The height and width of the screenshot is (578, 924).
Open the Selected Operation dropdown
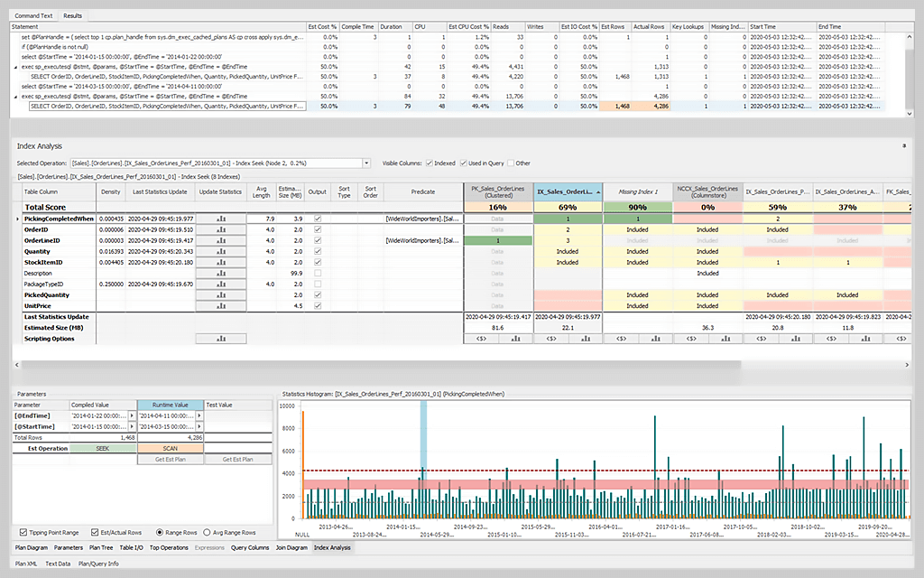(x=366, y=163)
